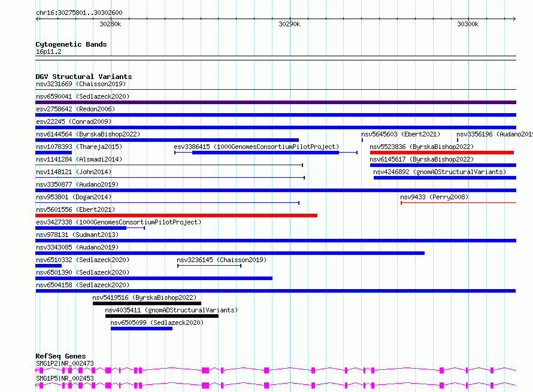Click the blue esv3386415 variant bar
533x392 pixels.
pos(265,153)
